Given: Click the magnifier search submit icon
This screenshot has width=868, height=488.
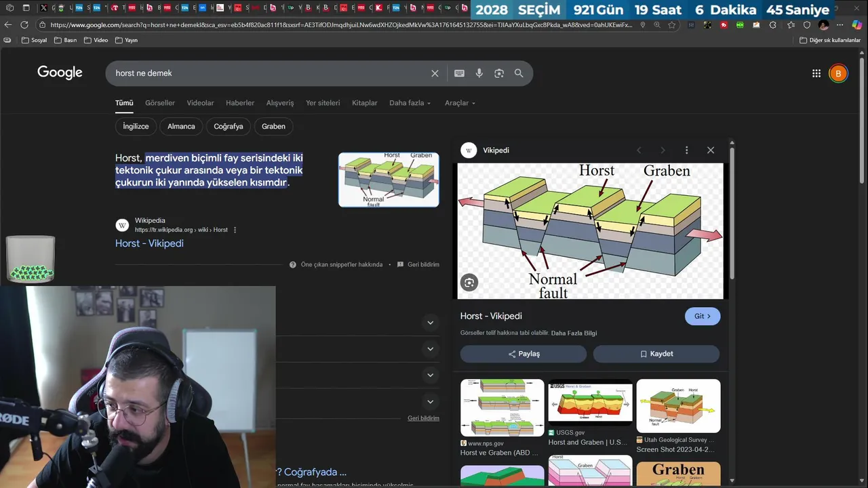Looking at the screenshot, I should pos(519,73).
